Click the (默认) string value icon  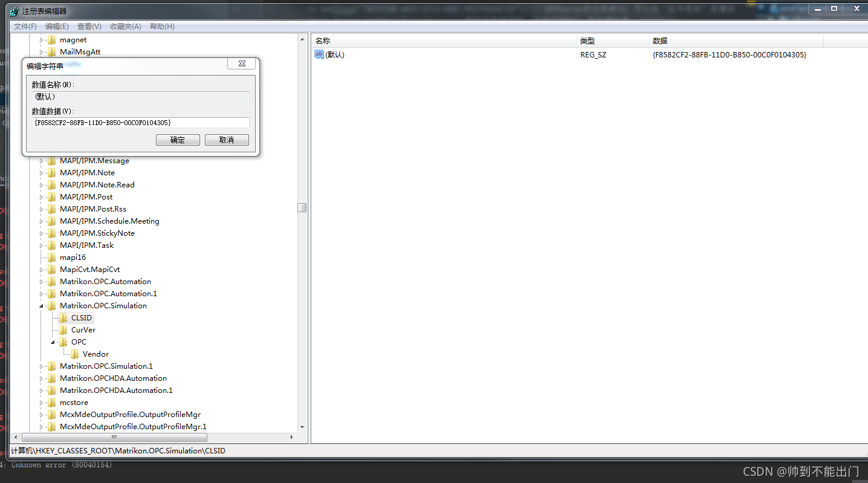click(x=319, y=54)
